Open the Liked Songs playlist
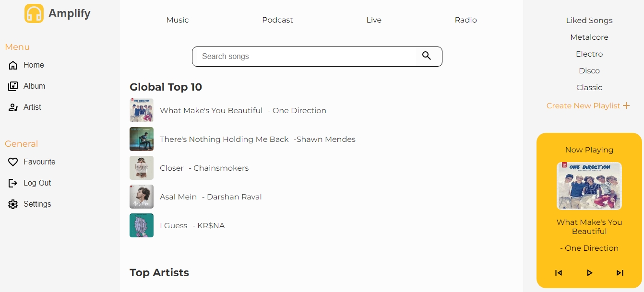Screen dimensions: 644x292 tap(589, 21)
